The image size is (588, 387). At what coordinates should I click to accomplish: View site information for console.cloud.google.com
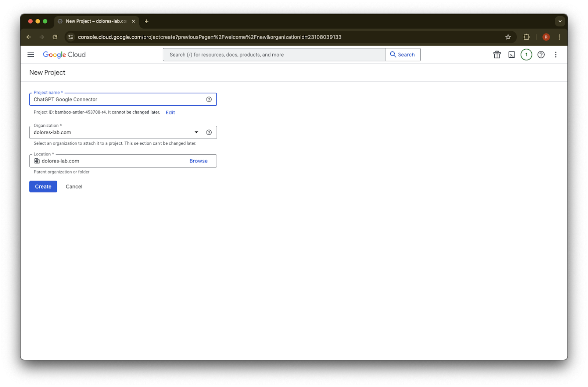(x=71, y=37)
